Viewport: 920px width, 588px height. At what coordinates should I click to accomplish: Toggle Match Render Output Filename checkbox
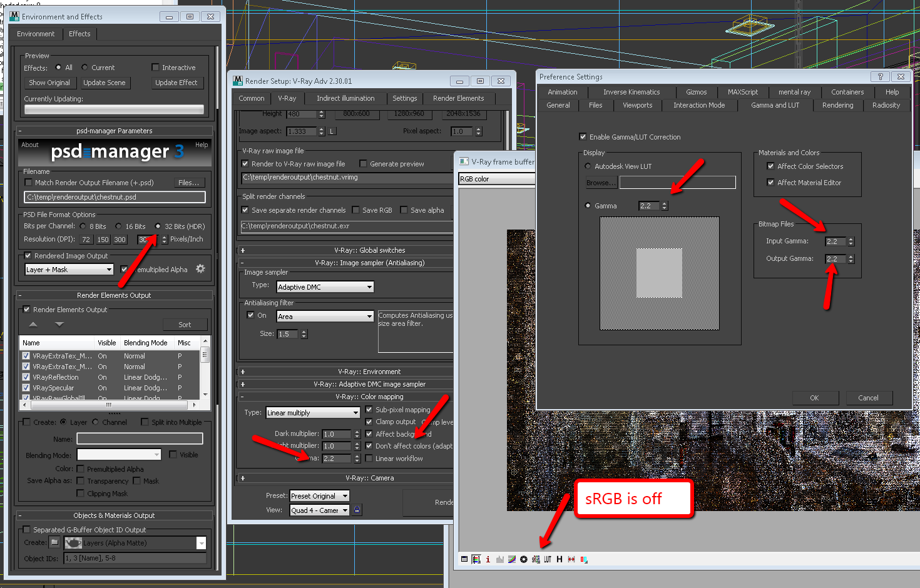pyautogui.click(x=28, y=182)
